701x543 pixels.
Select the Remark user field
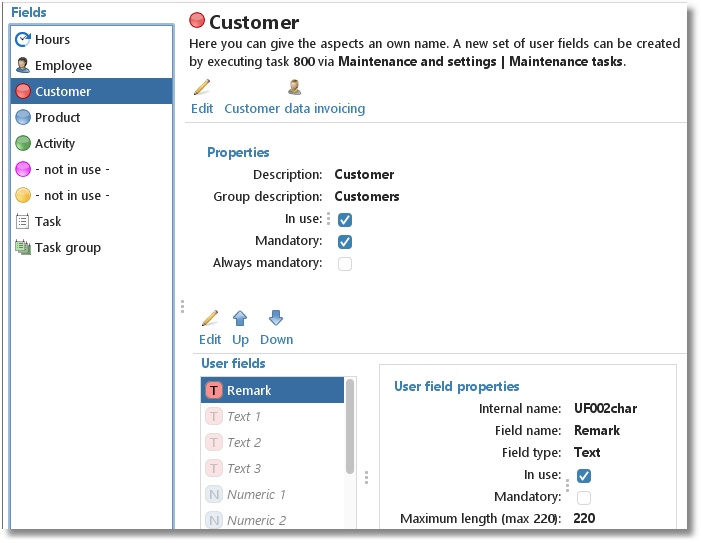272,390
